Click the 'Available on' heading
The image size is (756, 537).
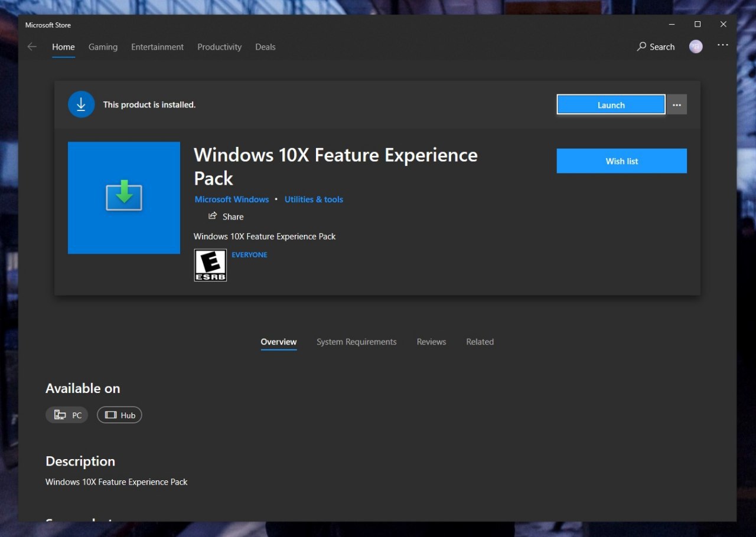pyautogui.click(x=83, y=388)
